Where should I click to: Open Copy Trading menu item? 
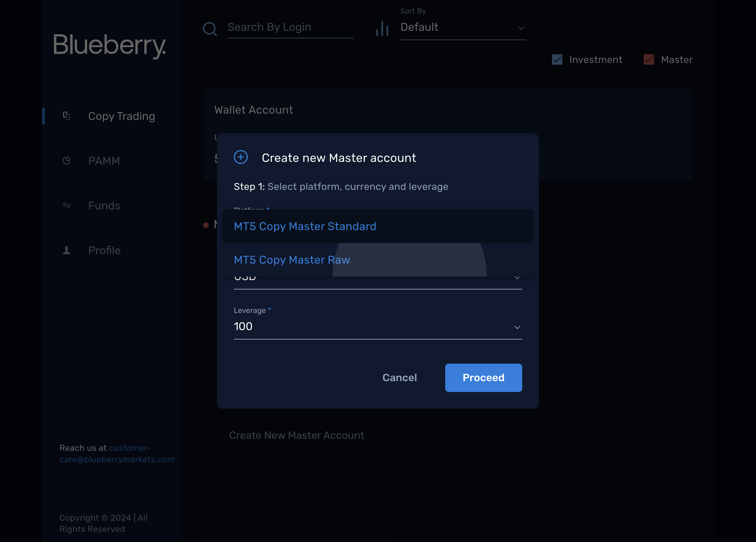(x=112, y=116)
